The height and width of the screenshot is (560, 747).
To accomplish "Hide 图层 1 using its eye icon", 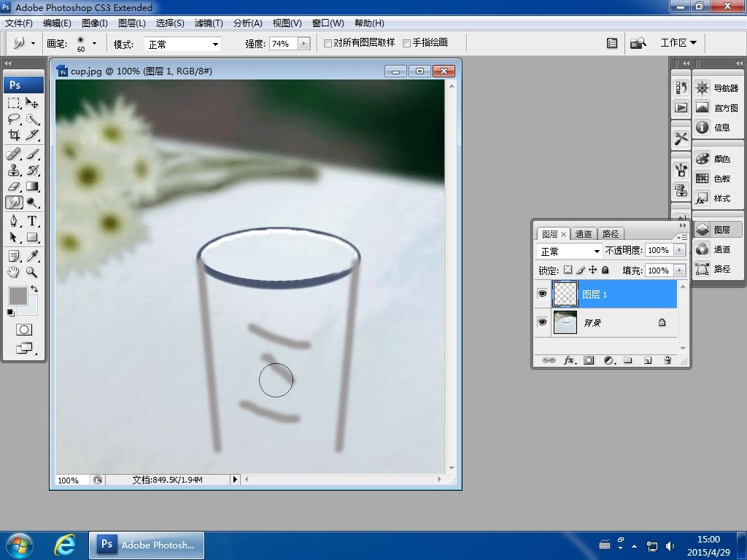I will point(542,294).
